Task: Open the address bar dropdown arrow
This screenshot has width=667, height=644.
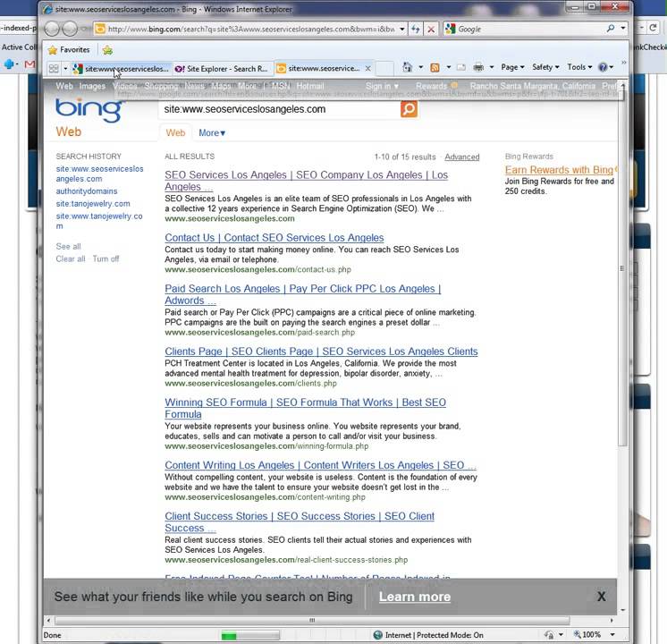Action: pos(402,29)
